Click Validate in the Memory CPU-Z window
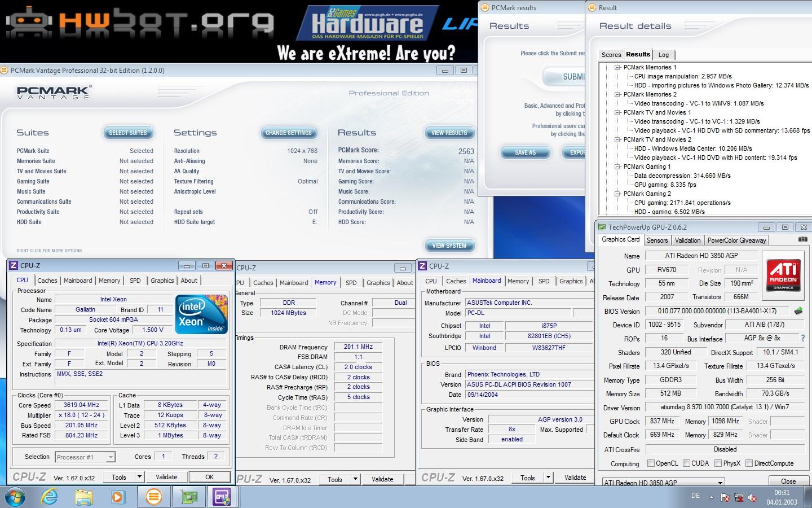Viewport: 812px width, 508px height. [382, 479]
